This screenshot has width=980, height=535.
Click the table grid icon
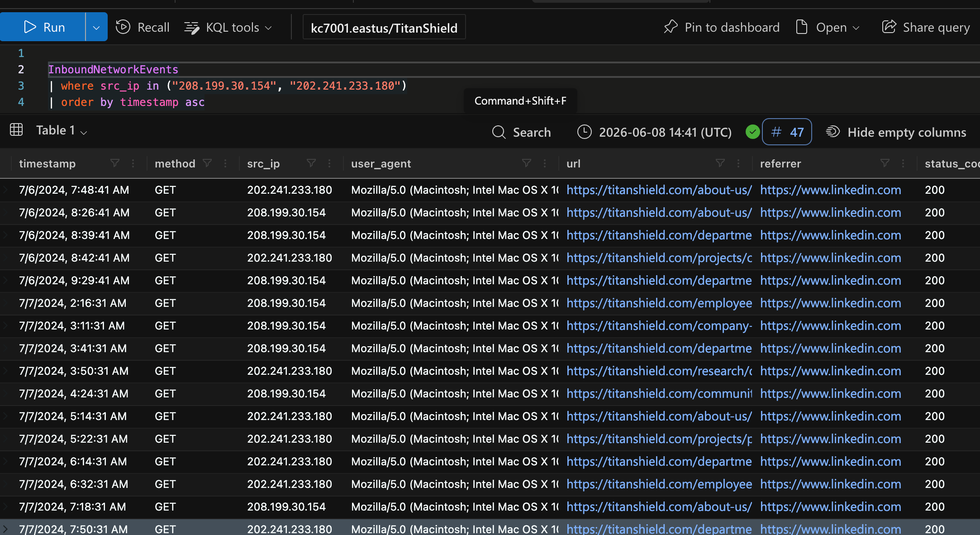[x=16, y=130]
